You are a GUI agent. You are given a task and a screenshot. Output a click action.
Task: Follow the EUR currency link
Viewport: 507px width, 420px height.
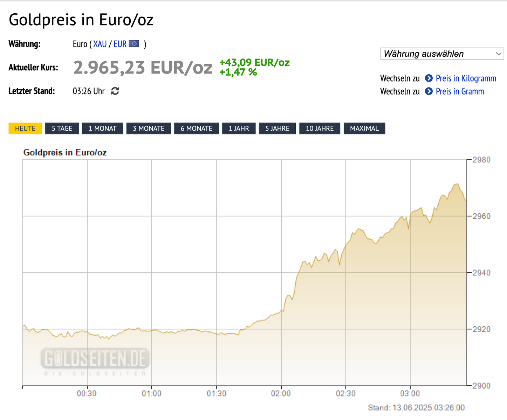point(120,44)
